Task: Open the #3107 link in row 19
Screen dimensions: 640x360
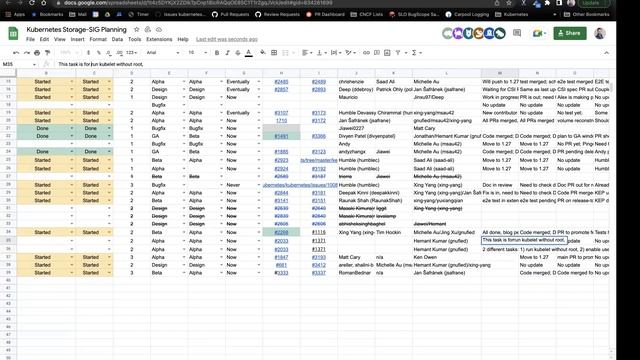Action: point(281,113)
